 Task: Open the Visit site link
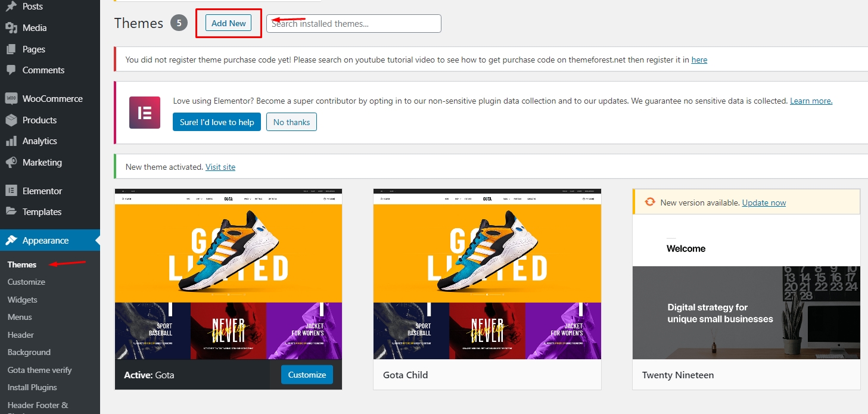(220, 167)
